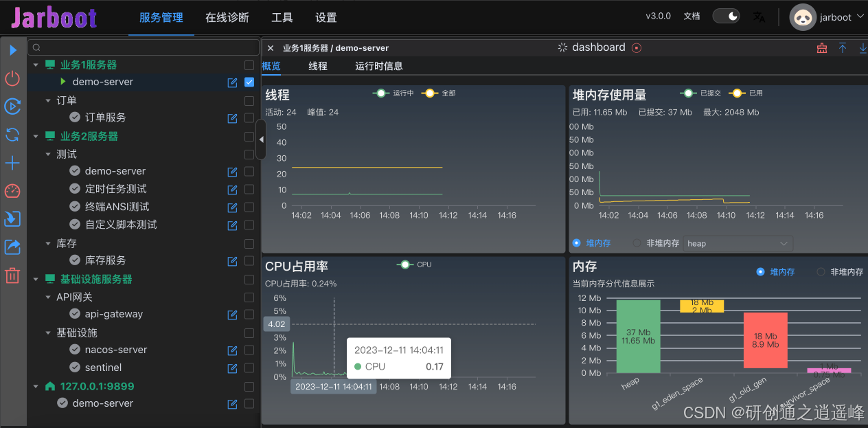Collapse the 业务1服务器 tree node
This screenshot has width=868, height=428.
click(36, 65)
